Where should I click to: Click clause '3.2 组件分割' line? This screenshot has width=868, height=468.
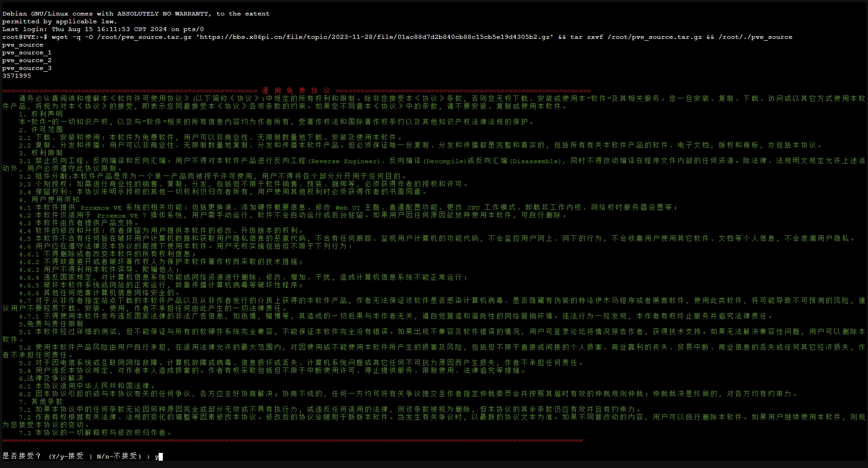point(213,176)
